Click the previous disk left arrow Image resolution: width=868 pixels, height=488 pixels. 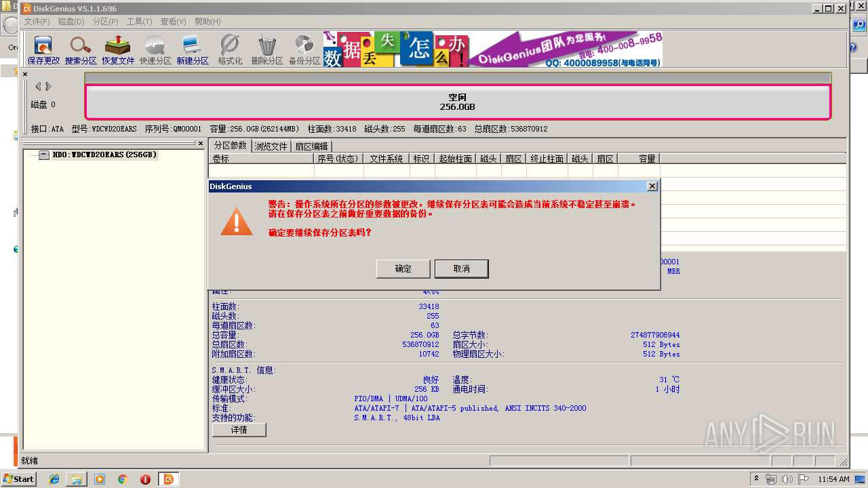(x=38, y=86)
